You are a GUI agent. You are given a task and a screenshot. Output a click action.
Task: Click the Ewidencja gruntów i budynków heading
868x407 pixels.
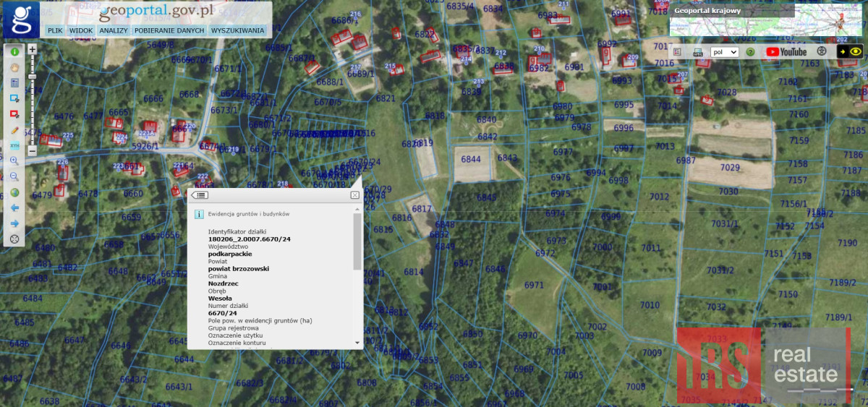pyautogui.click(x=249, y=214)
